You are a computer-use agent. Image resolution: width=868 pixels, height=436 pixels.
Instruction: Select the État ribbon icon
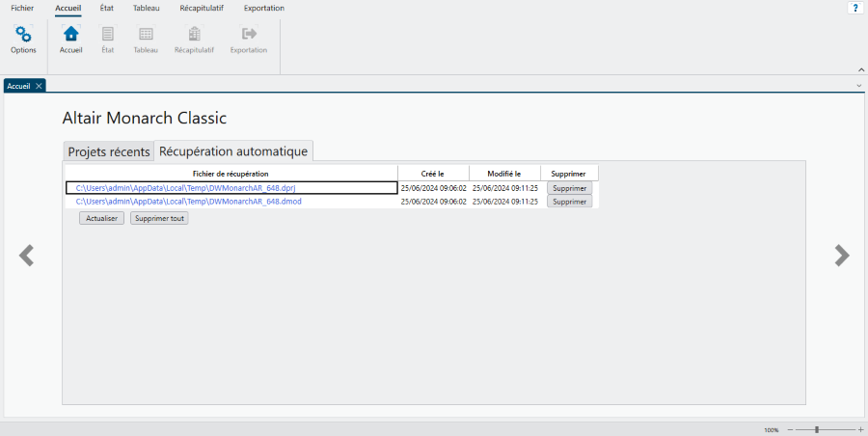click(x=107, y=35)
